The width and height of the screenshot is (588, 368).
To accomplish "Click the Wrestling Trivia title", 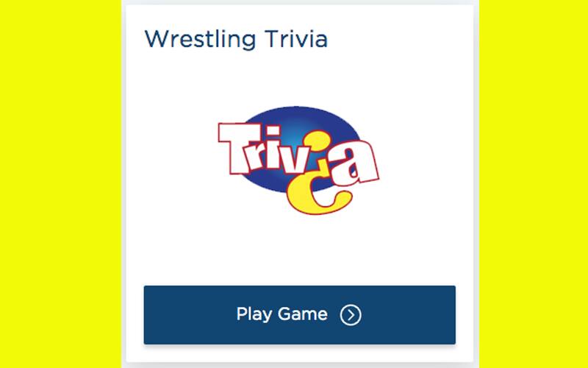I will click(x=236, y=39).
